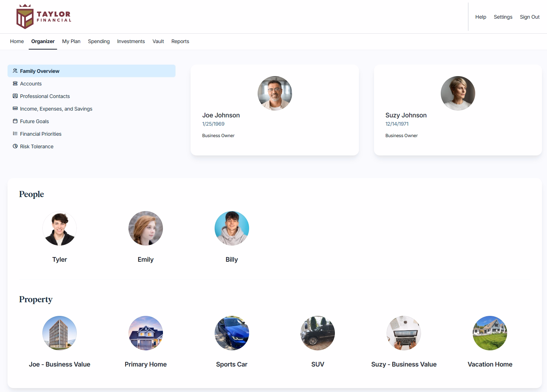Click the Joe - Business Value label
Screen dimensions: 547x392
point(60,364)
